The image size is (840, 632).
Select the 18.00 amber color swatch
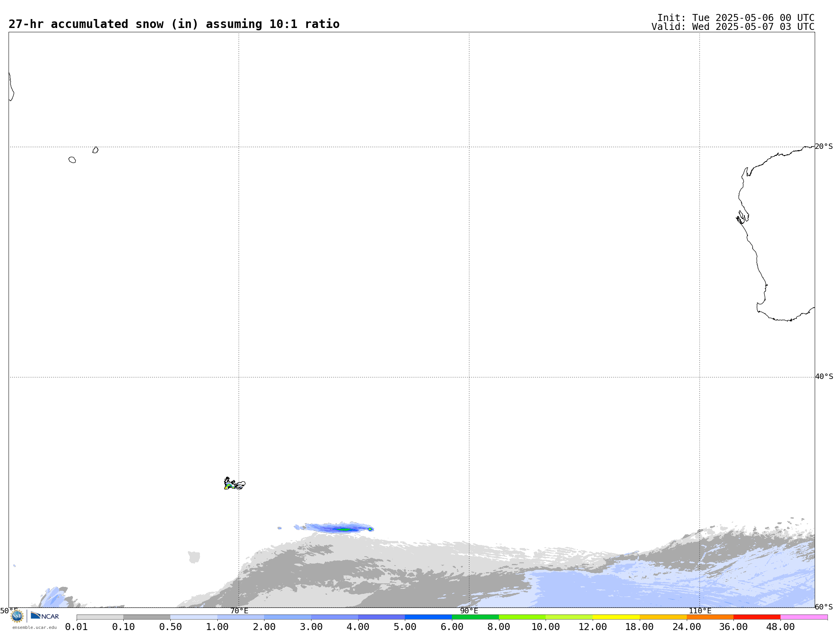click(663, 617)
